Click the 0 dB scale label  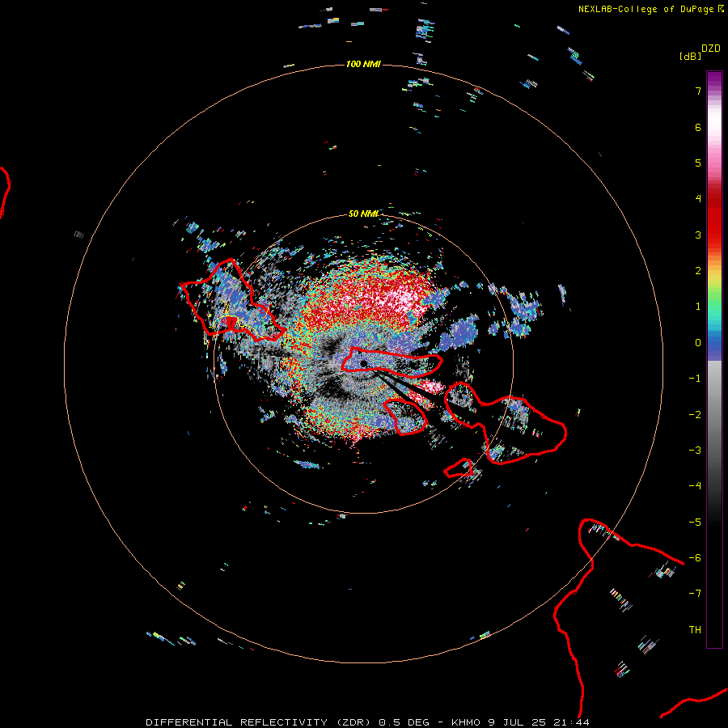[698, 343]
